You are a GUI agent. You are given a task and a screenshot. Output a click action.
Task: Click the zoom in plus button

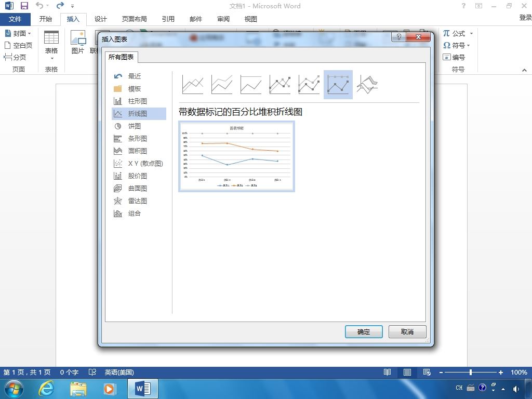point(500,373)
